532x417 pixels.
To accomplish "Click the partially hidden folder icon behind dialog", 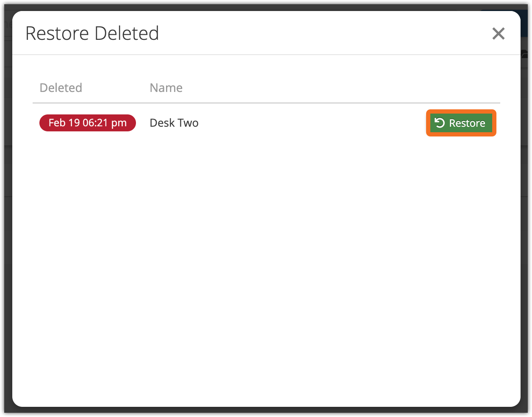I will [525, 54].
